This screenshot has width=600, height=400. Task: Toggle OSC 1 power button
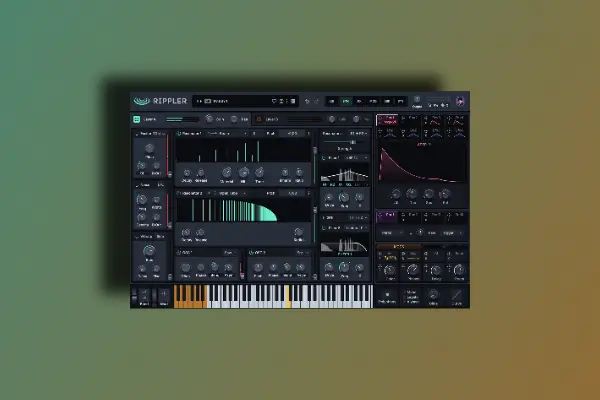pos(179,253)
